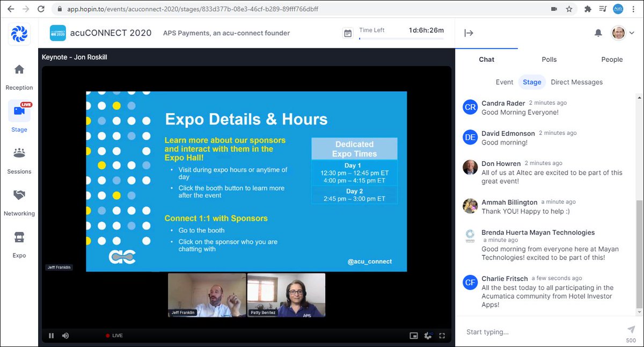Viewport: 644px width, 347px height.
Task: Toggle picture-in-picture mode on video
Action: tap(414, 336)
